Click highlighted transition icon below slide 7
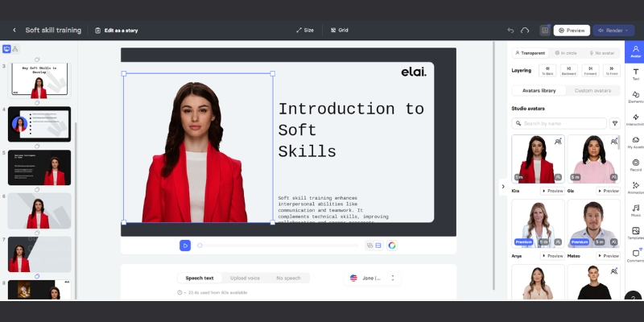 tap(37, 276)
